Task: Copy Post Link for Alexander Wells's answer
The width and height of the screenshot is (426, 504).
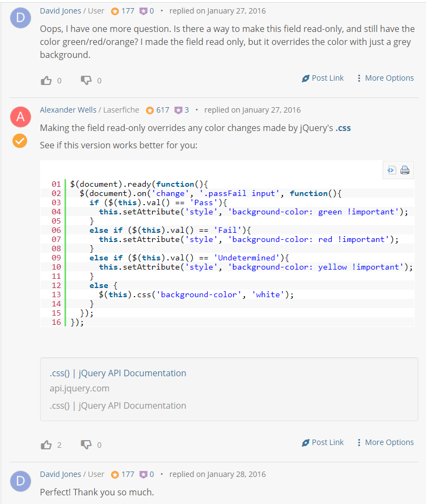Action: (x=322, y=442)
